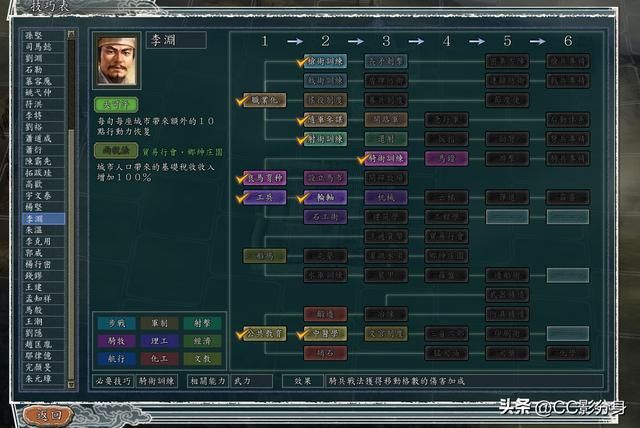Select 郭威 in the ruler list

(x=43, y=253)
